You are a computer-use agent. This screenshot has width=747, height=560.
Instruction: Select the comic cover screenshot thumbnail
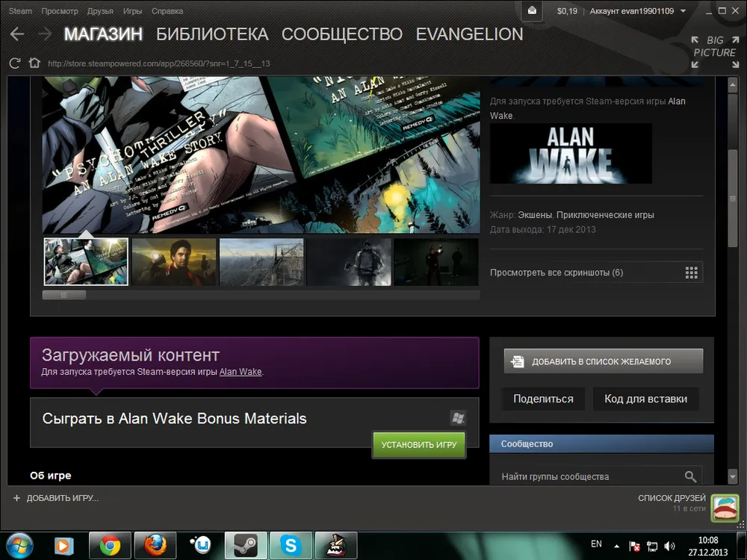pyautogui.click(x=86, y=262)
